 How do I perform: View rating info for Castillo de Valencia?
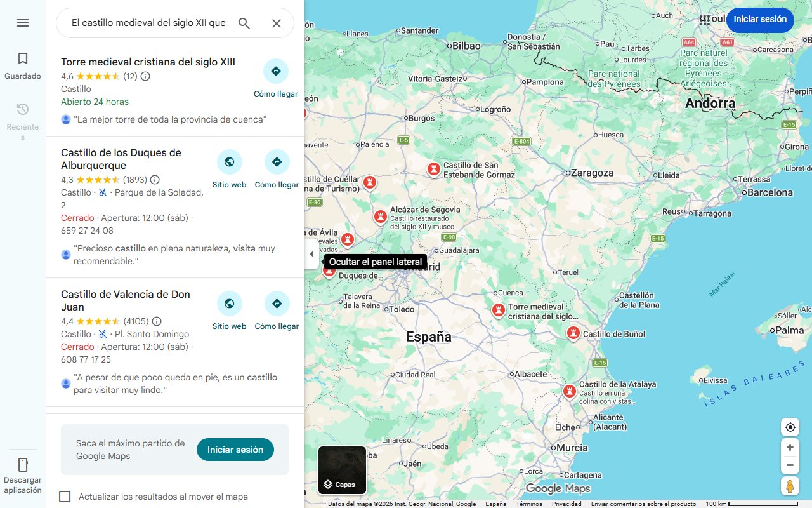(156, 321)
